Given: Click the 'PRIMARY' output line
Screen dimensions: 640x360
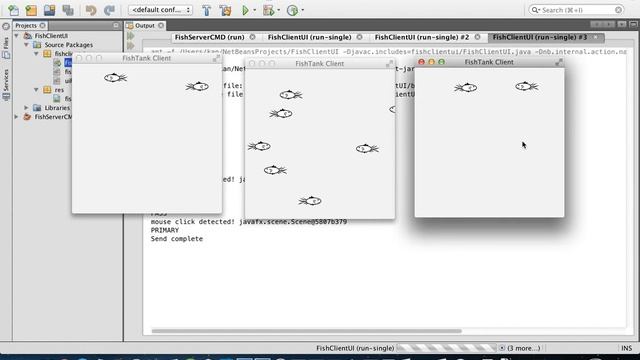Looking at the screenshot, I should (x=164, y=230).
